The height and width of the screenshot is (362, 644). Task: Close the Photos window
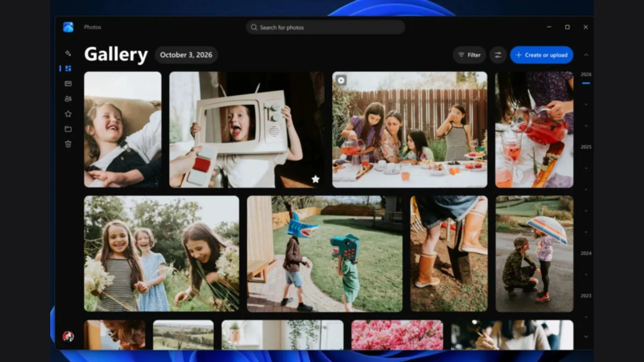[x=585, y=27]
